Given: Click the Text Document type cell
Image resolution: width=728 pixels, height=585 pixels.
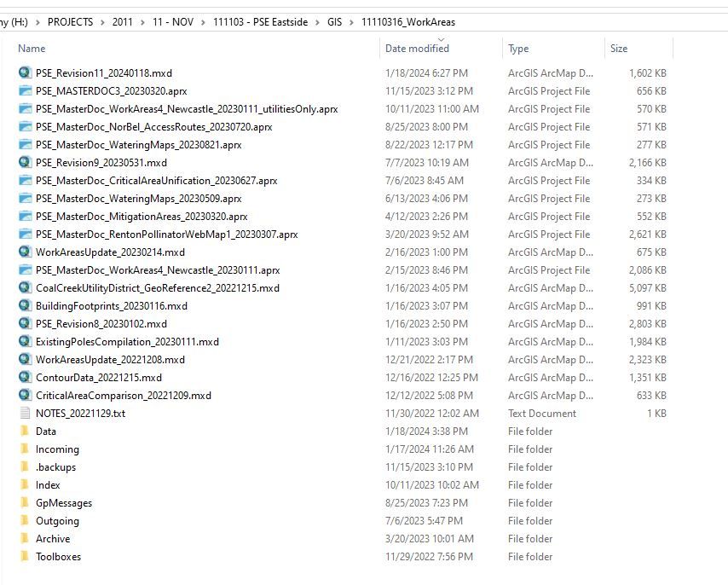Looking at the screenshot, I should (x=542, y=414).
